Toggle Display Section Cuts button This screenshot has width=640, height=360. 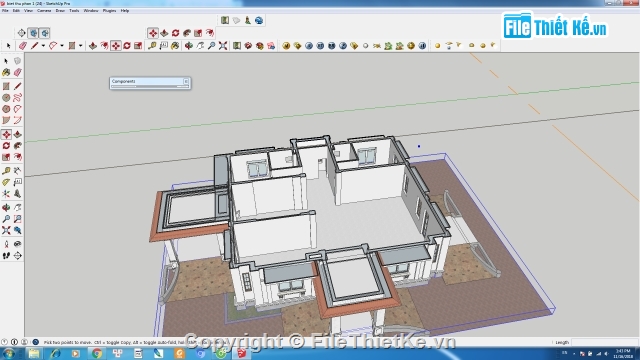coord(44,33)
